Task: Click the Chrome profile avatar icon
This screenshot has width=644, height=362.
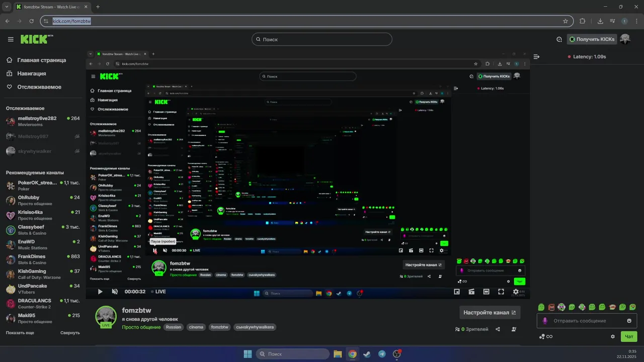Action: tap(624, 21)
